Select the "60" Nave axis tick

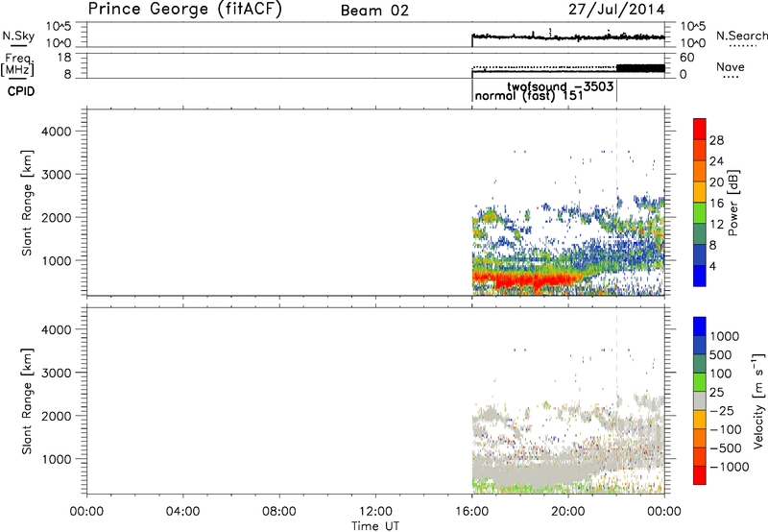[x=687, y=58]
